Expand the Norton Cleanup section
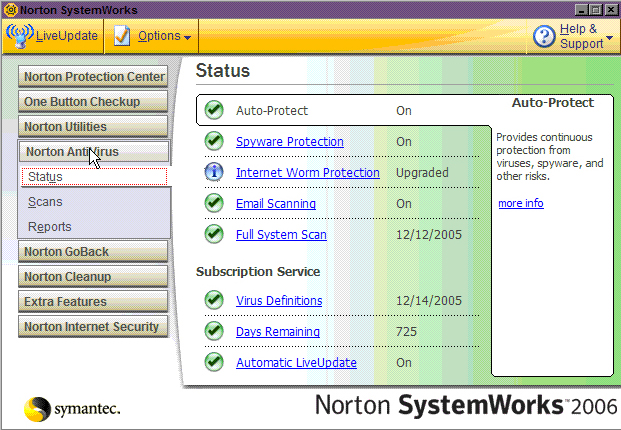This screenshot has width=621, height=430. [x=93, y=276]
